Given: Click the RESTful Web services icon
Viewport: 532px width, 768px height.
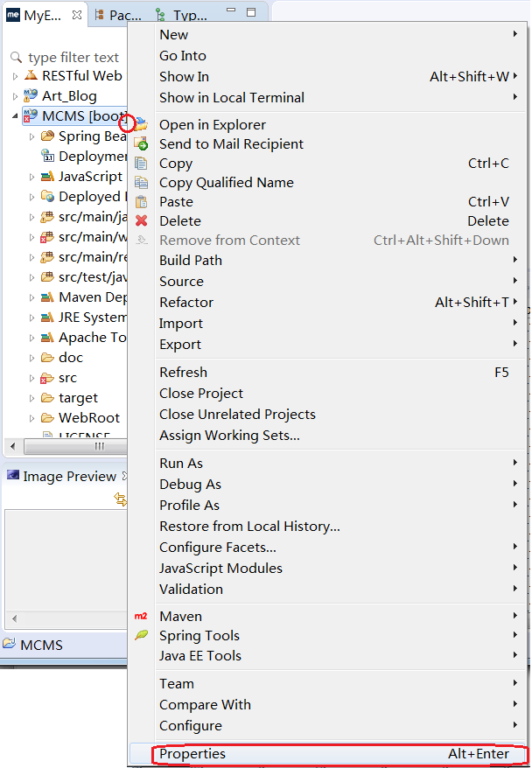Looking at the screenshot, I should tap(31, 75).
